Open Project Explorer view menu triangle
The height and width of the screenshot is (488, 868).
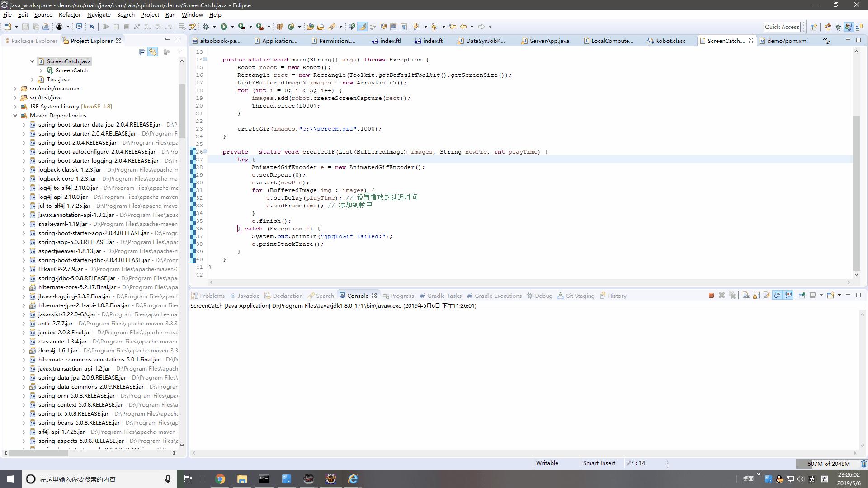179,51
